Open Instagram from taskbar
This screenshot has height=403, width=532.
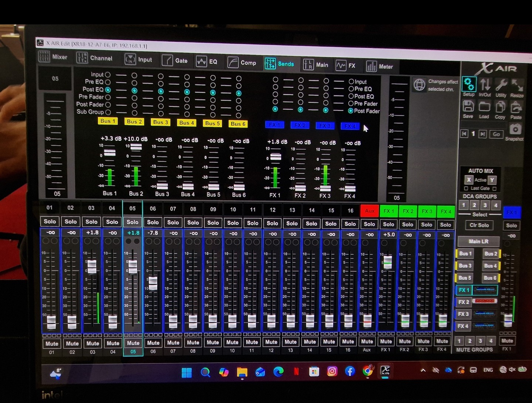(x=332, y=371)
